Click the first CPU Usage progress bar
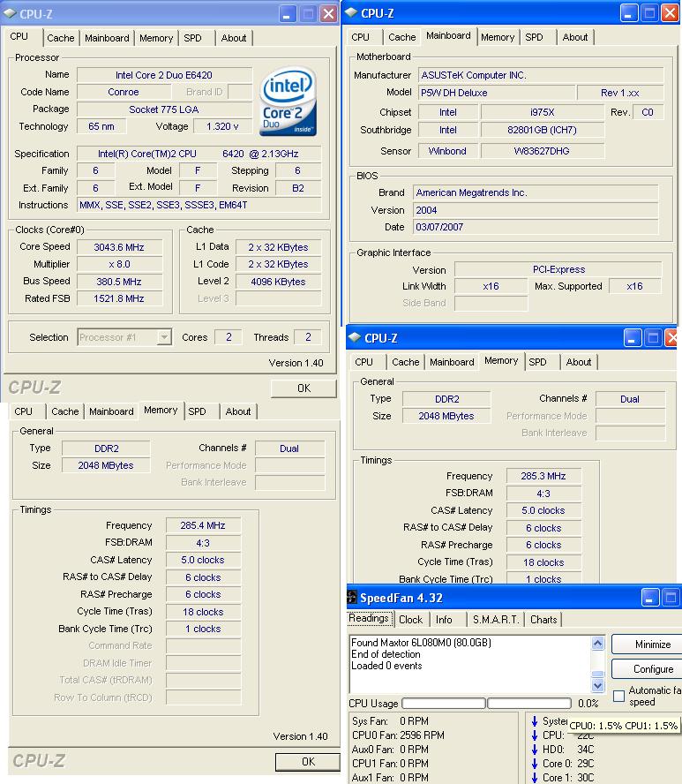The height and width of the screenshot is (784, 682). (x=444, y=703)
